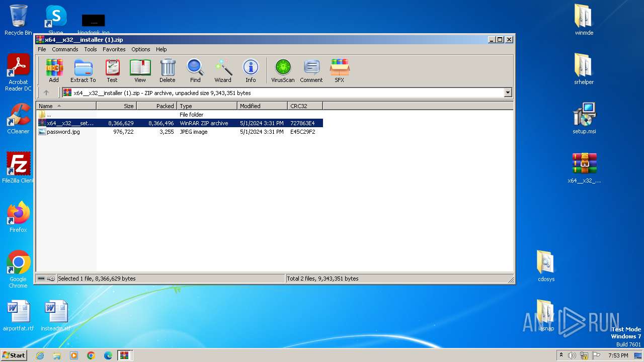This screenshot has width=644, height=362.
Task: Open the File menu
Action: 42,49
